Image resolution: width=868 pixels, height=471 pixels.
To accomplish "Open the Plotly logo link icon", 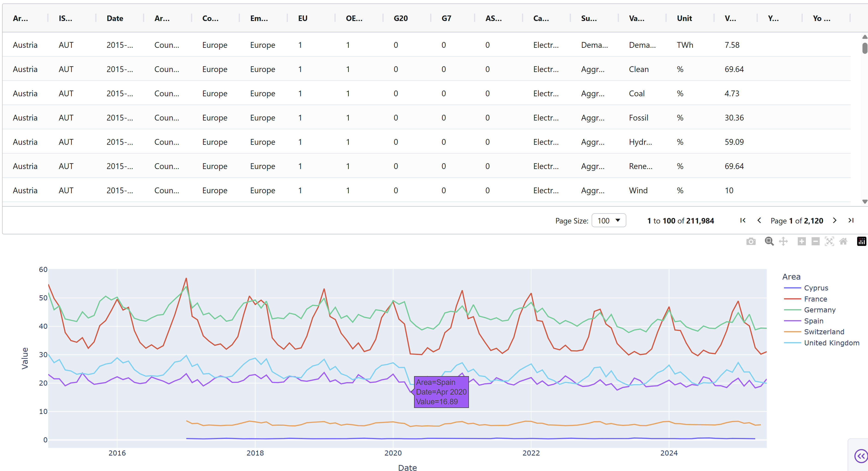I will pos(861,242).
